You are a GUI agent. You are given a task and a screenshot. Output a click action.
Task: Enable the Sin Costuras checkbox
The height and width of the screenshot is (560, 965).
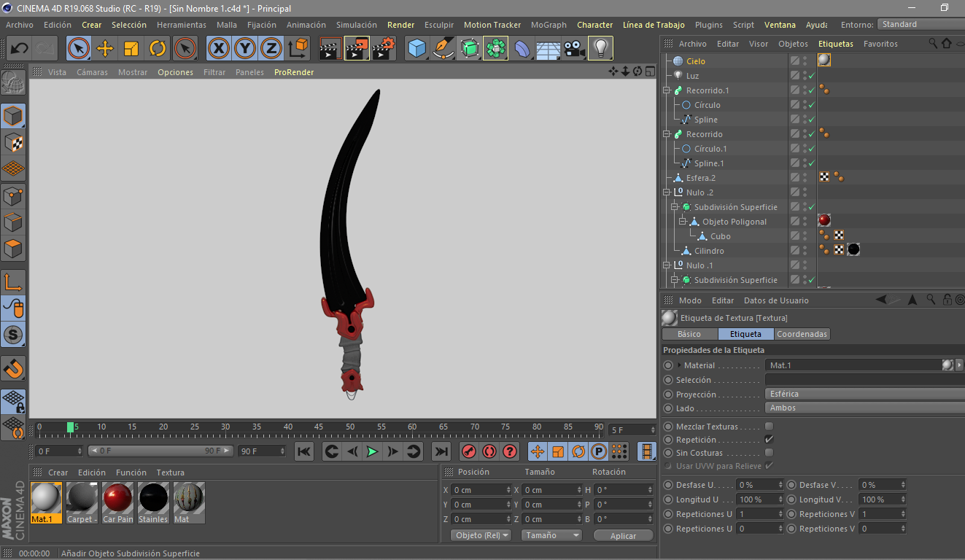[x=769, y=453]
